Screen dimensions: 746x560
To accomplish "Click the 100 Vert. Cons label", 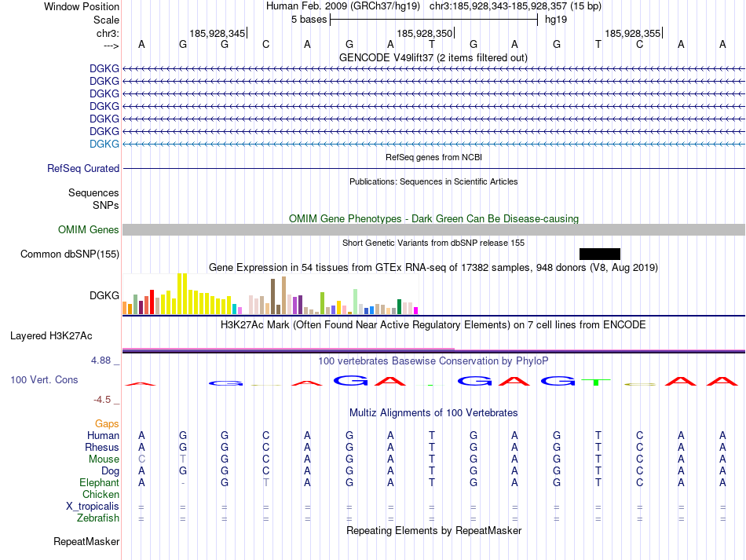I will tap(44, 379).
